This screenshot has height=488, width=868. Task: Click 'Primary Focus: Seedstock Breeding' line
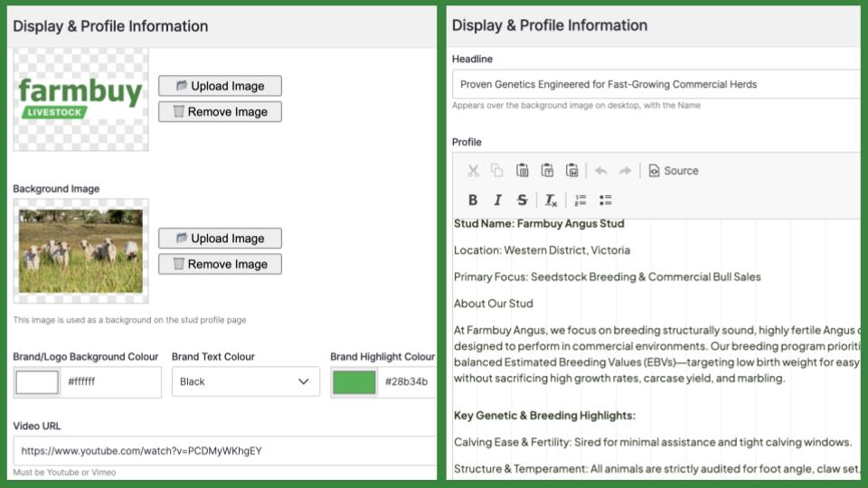pos(608,277)
